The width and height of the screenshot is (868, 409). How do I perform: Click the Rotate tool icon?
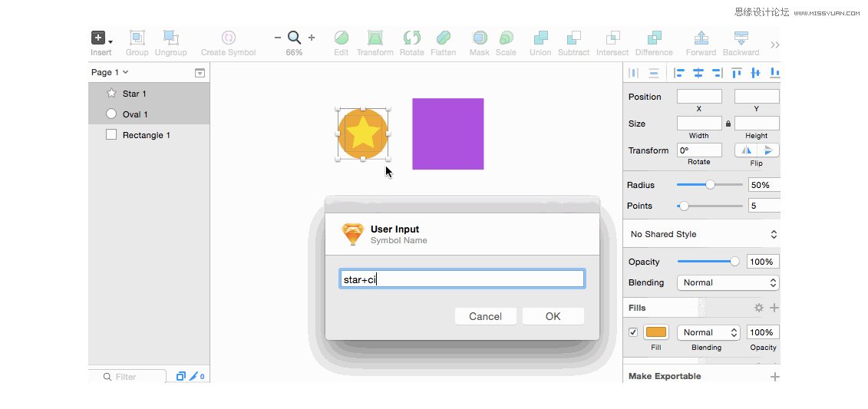(411, 38)
